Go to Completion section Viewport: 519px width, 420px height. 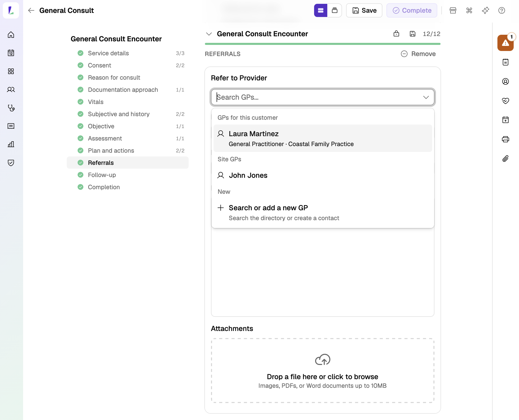tap(128, 187)
